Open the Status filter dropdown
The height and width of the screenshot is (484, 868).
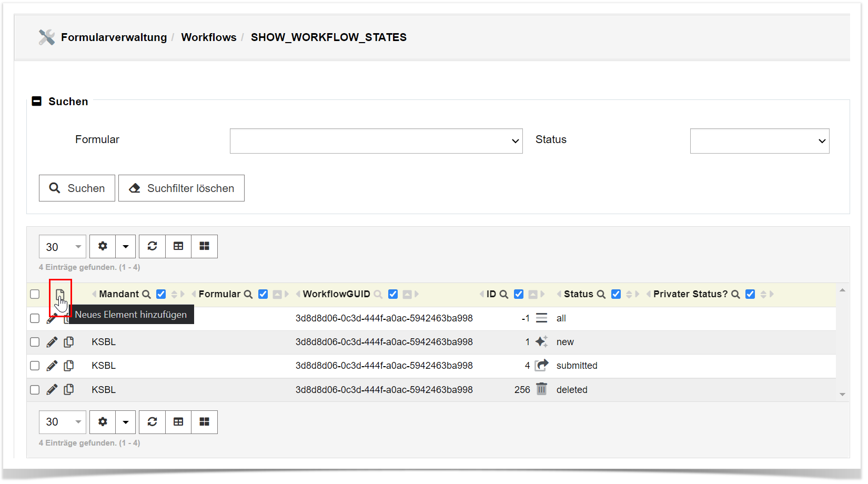[759, 141]
